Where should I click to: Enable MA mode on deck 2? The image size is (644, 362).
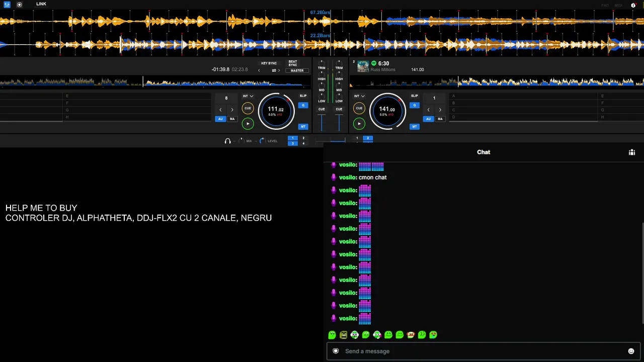[x=440, y=119]
